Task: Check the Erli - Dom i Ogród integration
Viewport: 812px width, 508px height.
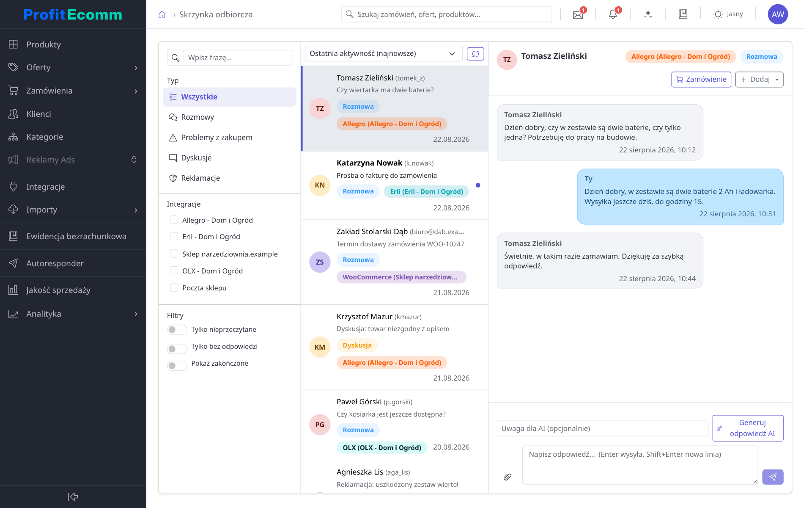Action: (x=174, y=236)
